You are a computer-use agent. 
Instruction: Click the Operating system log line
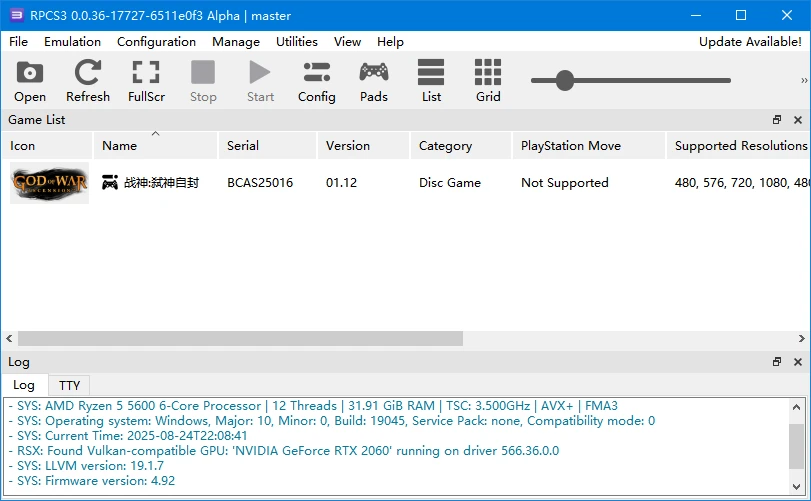point(332,421)
